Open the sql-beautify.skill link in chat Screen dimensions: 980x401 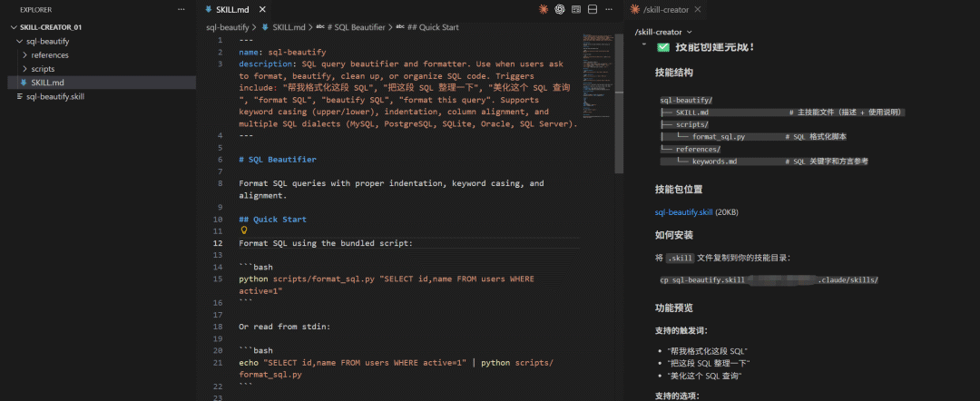tap(684, 212)
